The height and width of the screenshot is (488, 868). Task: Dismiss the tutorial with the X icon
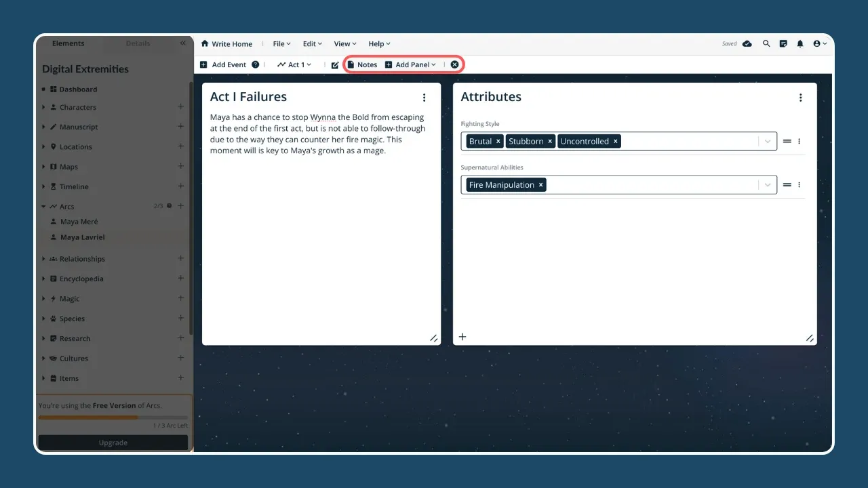click(x=454, y=64)
